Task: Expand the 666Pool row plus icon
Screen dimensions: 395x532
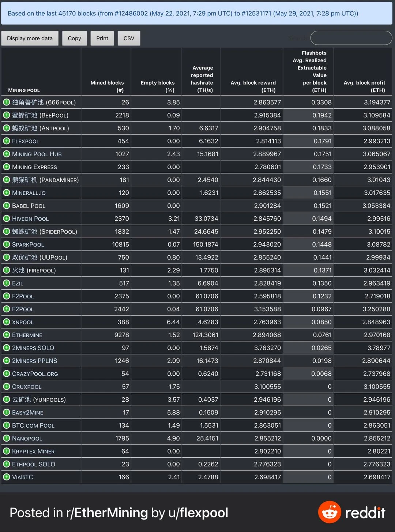Action: click(7, 102)
